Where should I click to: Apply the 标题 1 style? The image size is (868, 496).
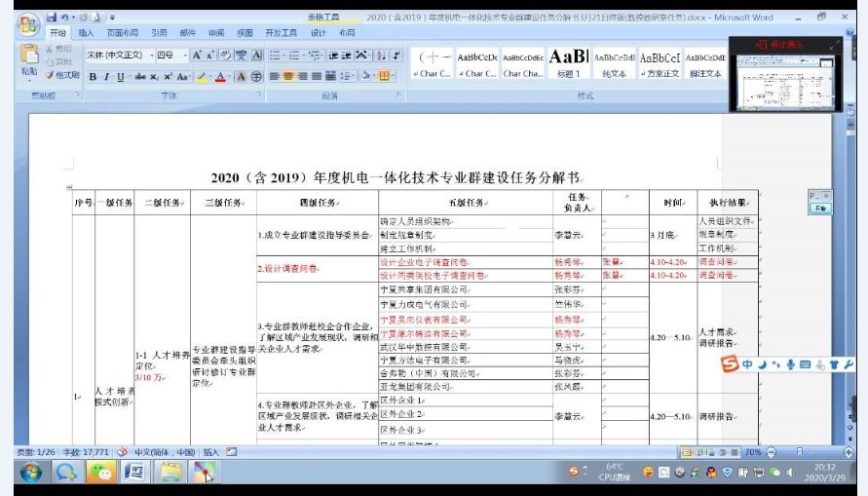(x=569, y=62)
